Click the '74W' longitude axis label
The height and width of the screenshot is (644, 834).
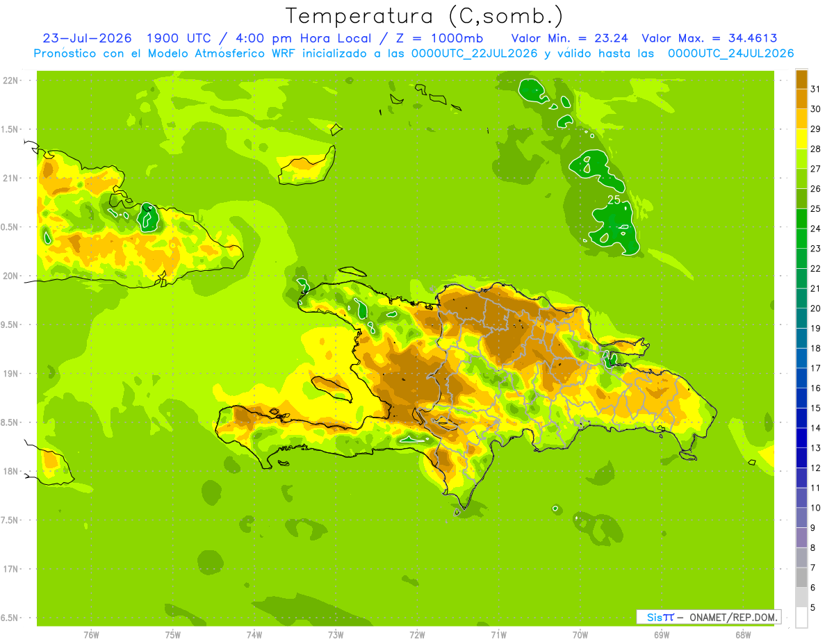[254, 635]
